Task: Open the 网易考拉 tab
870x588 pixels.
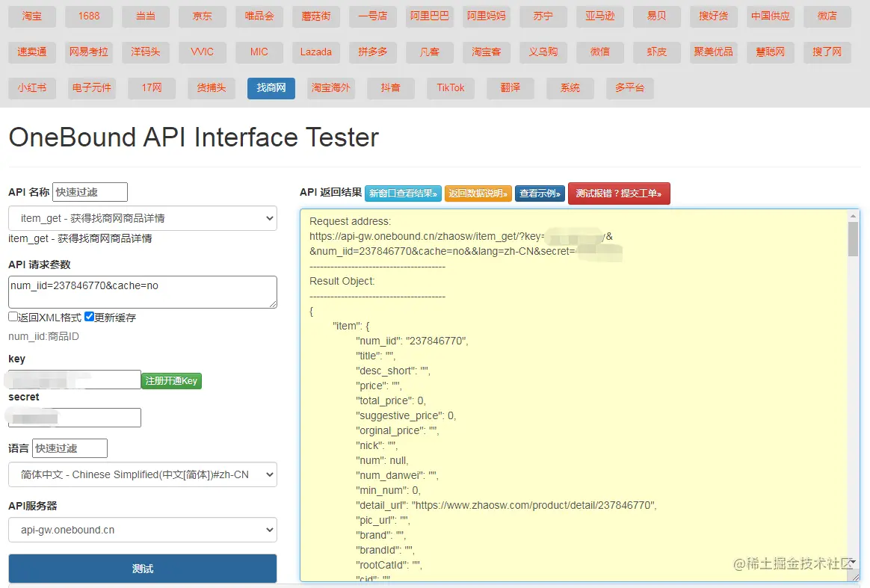Action: pyautogui.click(x=89, y=52)
